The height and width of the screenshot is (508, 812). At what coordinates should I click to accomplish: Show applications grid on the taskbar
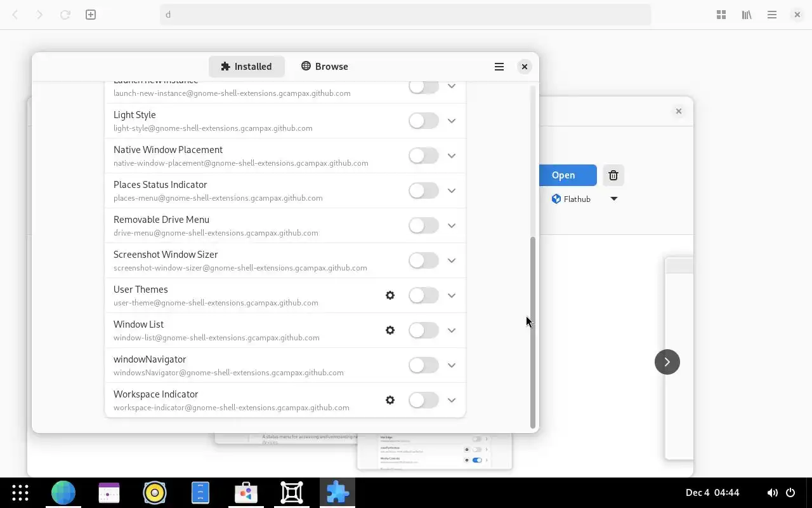20,493
